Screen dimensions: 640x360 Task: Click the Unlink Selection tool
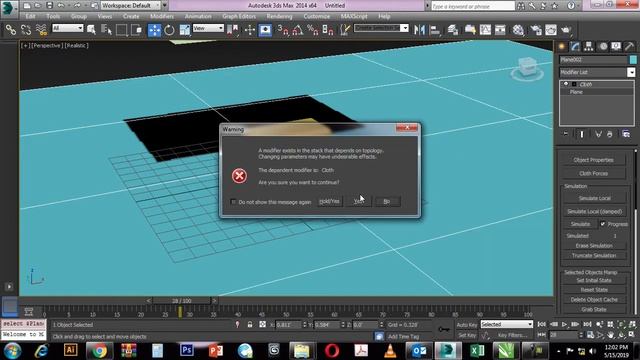point(26,30)
